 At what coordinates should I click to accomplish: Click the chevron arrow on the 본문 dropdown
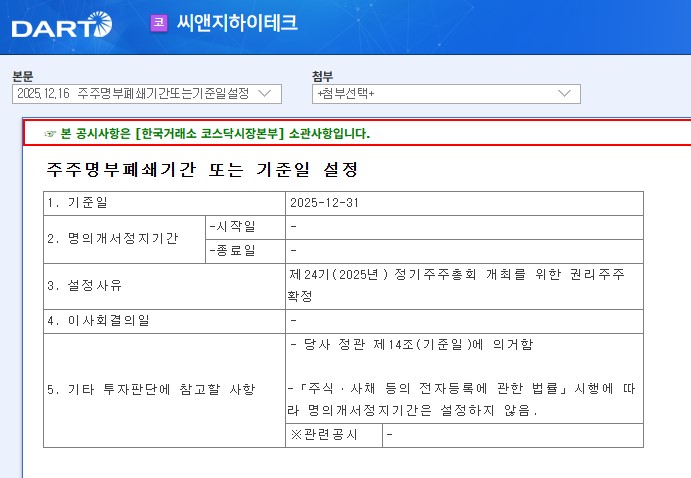[265, 94]
